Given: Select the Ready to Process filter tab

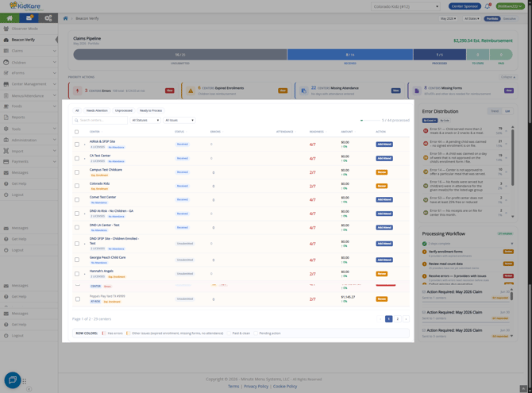Looking at the screenshot, I should point(151,110).
